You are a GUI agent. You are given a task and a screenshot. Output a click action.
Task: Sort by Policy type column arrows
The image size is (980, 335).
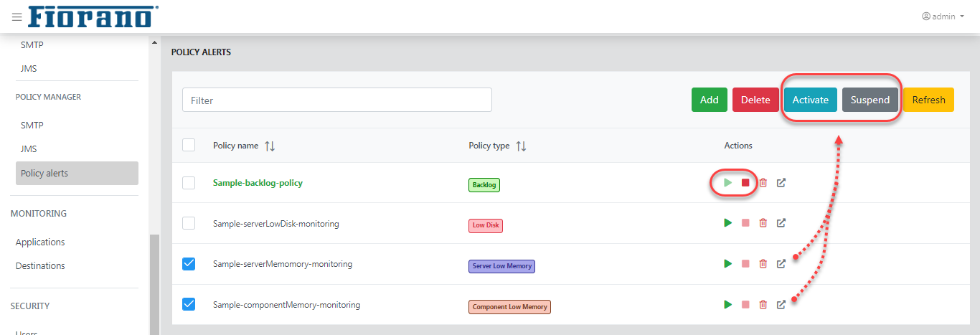pos(522,146)
